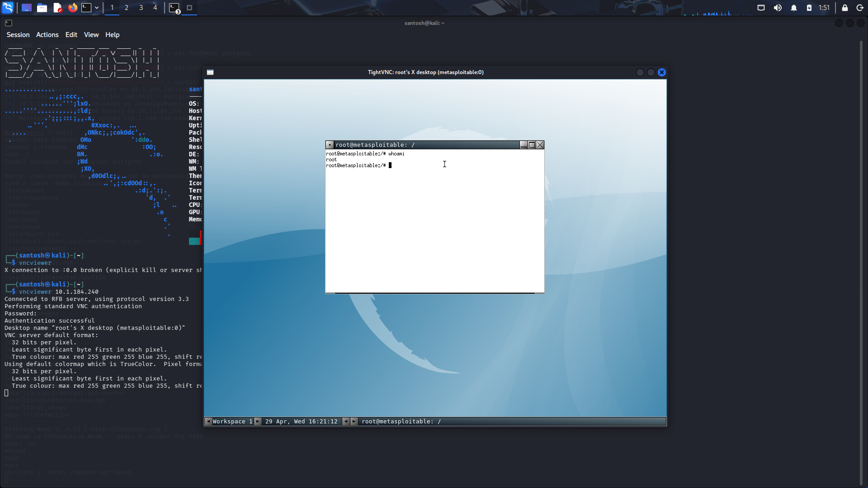Switch to workspace 3
The image size is (868, 488).
point(141,8)
